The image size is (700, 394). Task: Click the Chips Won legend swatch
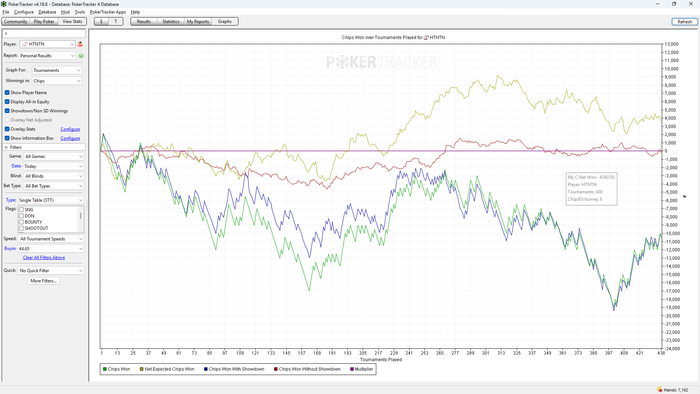click(x=105, y=369)
